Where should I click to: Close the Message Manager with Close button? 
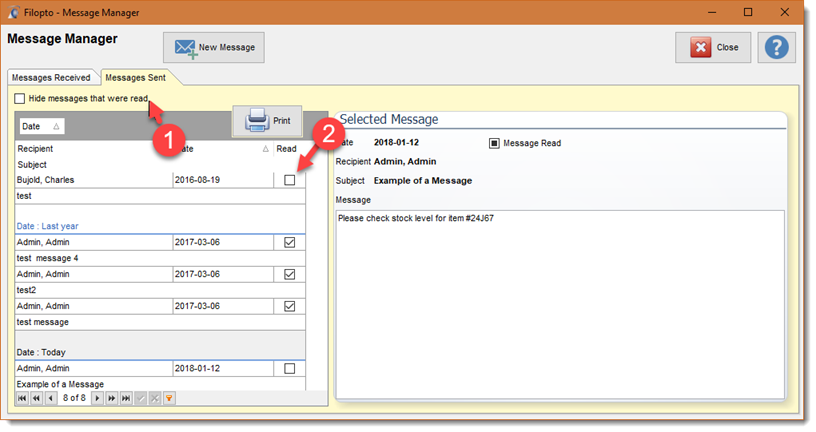click(713, 47)
